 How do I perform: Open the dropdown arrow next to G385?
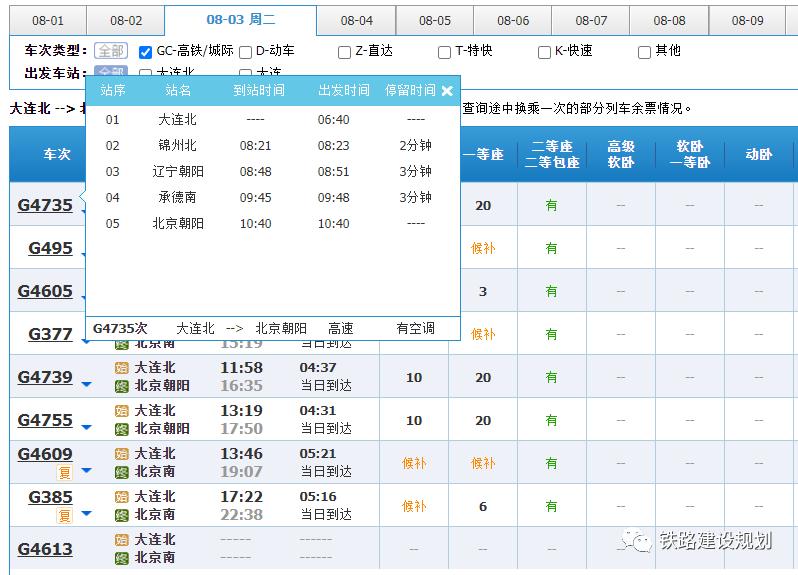(86, 513)
